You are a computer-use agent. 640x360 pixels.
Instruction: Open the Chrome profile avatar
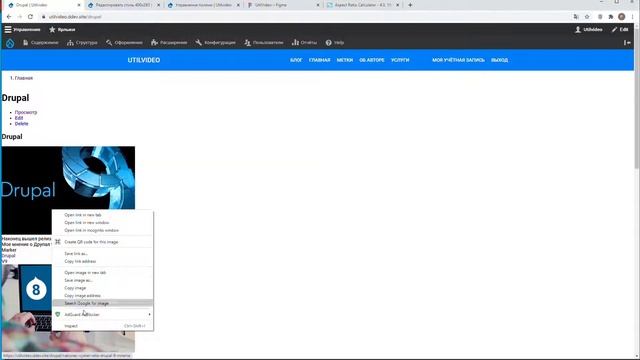pos(622,17)
